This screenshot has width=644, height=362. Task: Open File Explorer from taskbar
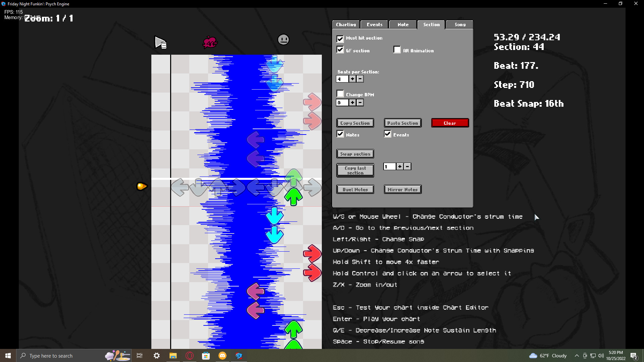click(173, 356)
